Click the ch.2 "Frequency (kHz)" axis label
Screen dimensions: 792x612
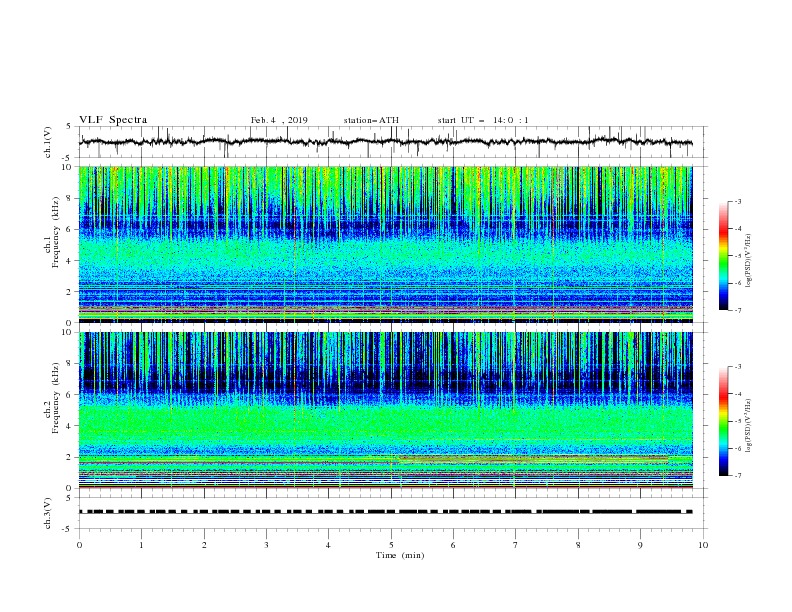55,398
